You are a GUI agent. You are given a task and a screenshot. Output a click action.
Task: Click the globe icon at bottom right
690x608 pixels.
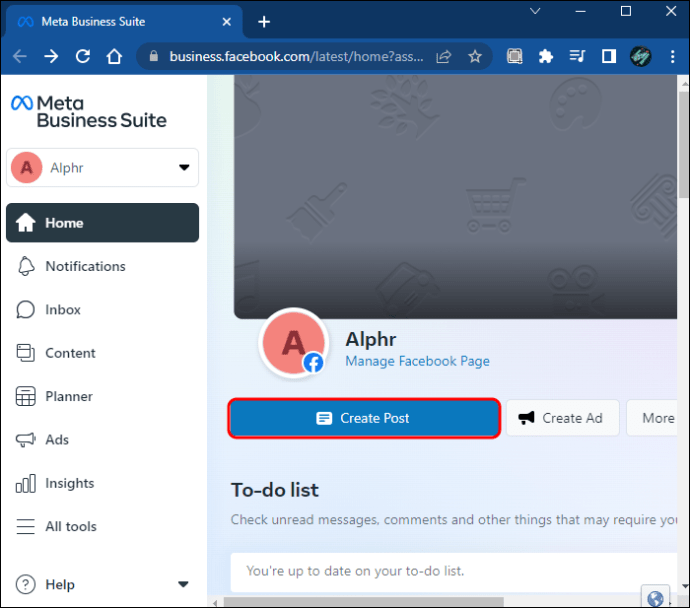655,597
